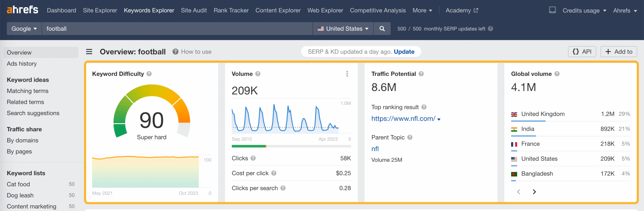Click the Traffic Potential help icon

tap(421, 74)
